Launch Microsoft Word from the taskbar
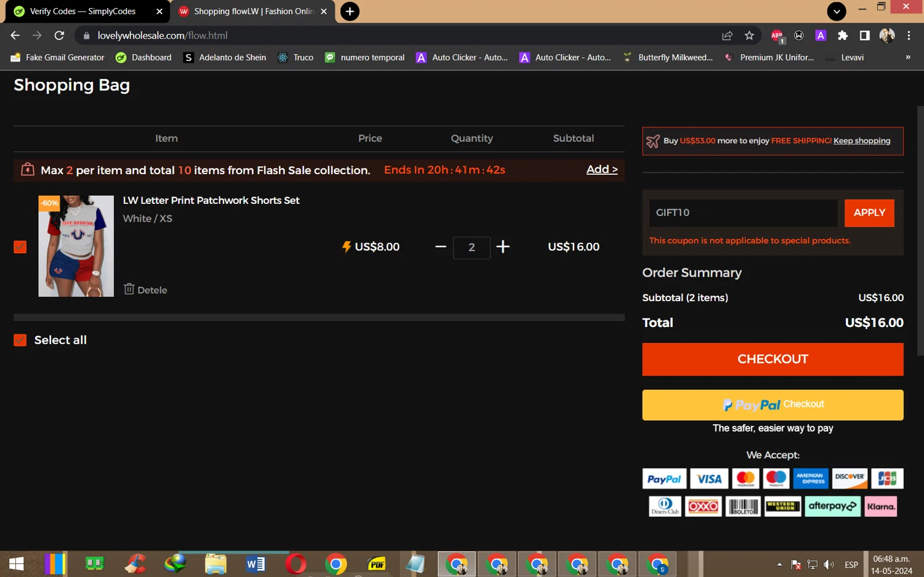The height and width of the screenshot is (577, 924). point(255,563)
